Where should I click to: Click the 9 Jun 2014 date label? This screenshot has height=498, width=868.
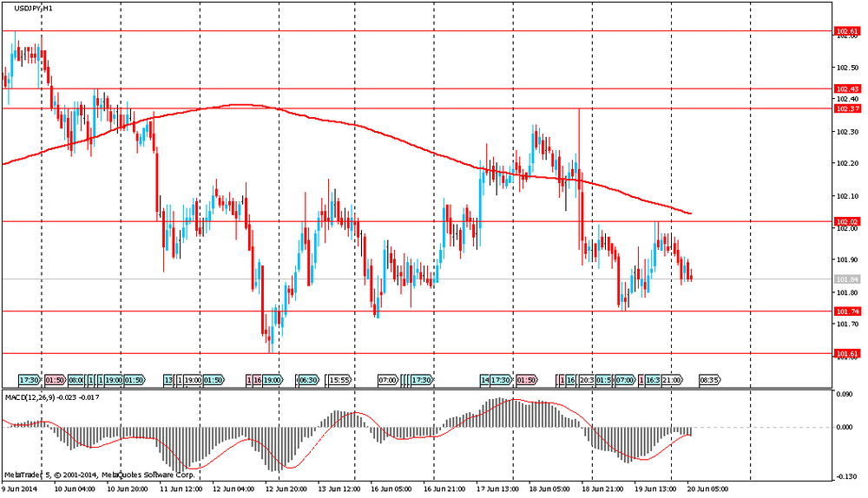coord(19,488)
